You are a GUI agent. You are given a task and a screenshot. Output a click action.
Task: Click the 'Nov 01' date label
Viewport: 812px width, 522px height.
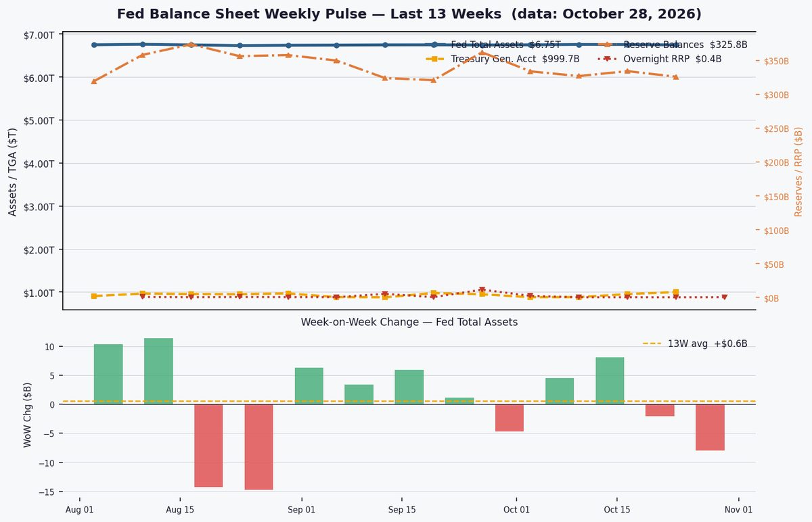(738, 509)
